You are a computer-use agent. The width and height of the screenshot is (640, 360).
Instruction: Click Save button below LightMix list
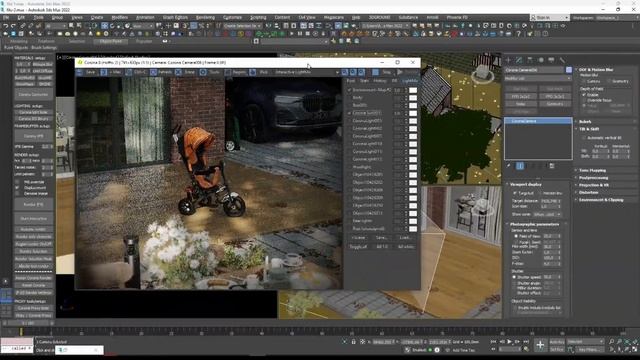pyautogui.click(x=381, y=238)
